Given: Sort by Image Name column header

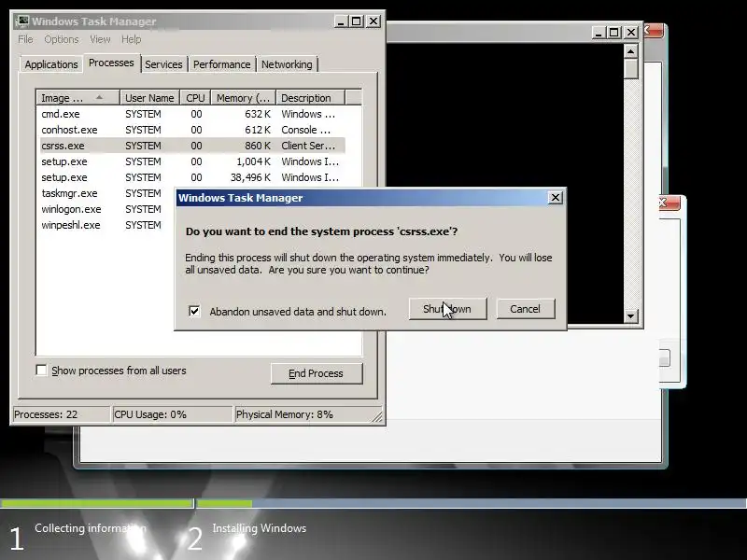Looking at the screenshot, I should coord(78,98).
